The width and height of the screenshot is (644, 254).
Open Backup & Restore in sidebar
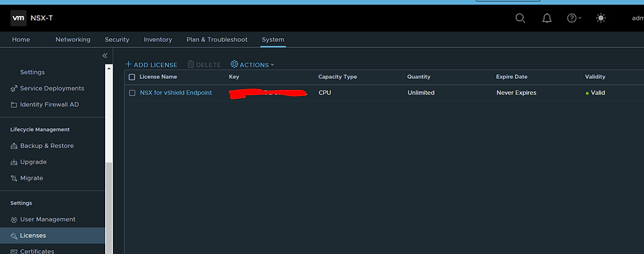47,146
